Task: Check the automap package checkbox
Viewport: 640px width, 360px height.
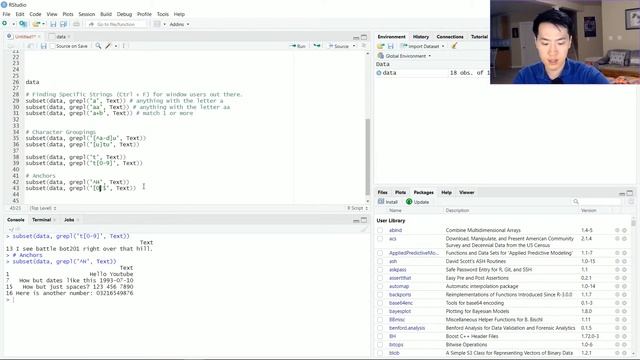Action: click(380, 287)
